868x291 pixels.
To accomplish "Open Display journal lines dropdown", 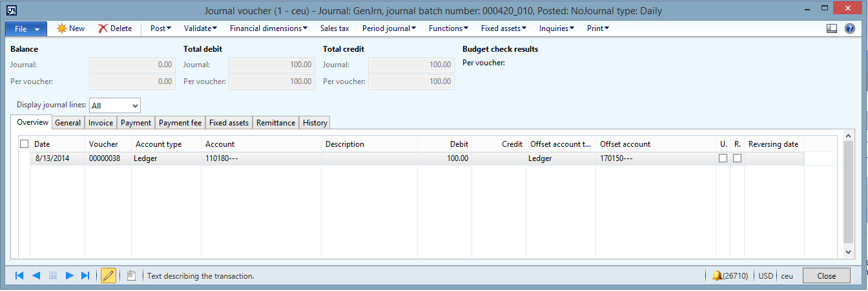I will click(115, 105).
